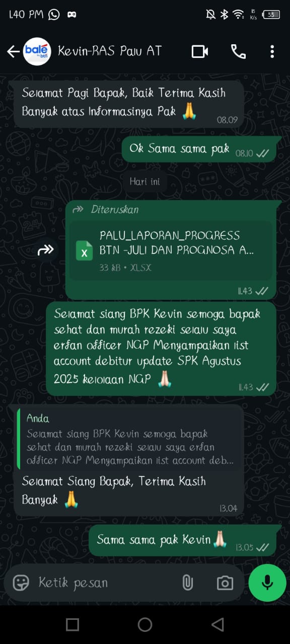Select the Sama sama pak Kevin message
Viewport: 290px width, 644px height.
click(x=183, y=540)
